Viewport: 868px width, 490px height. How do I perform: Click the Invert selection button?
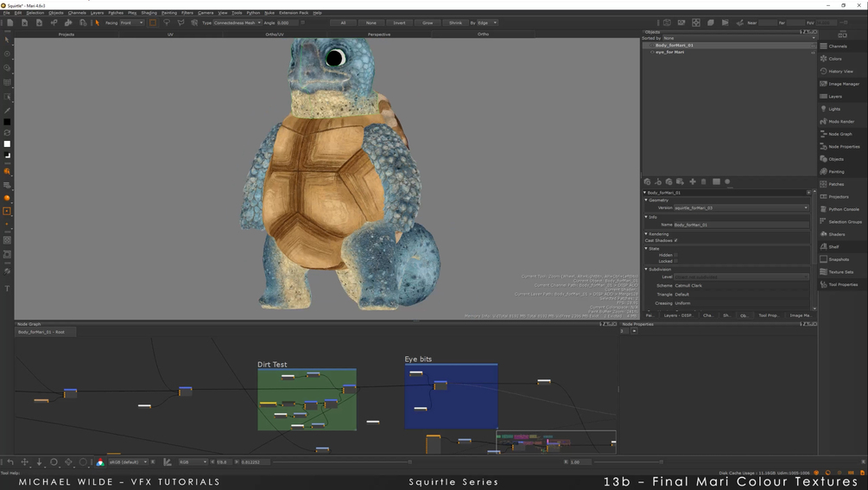pyautogui.click(x=399, y=22)
